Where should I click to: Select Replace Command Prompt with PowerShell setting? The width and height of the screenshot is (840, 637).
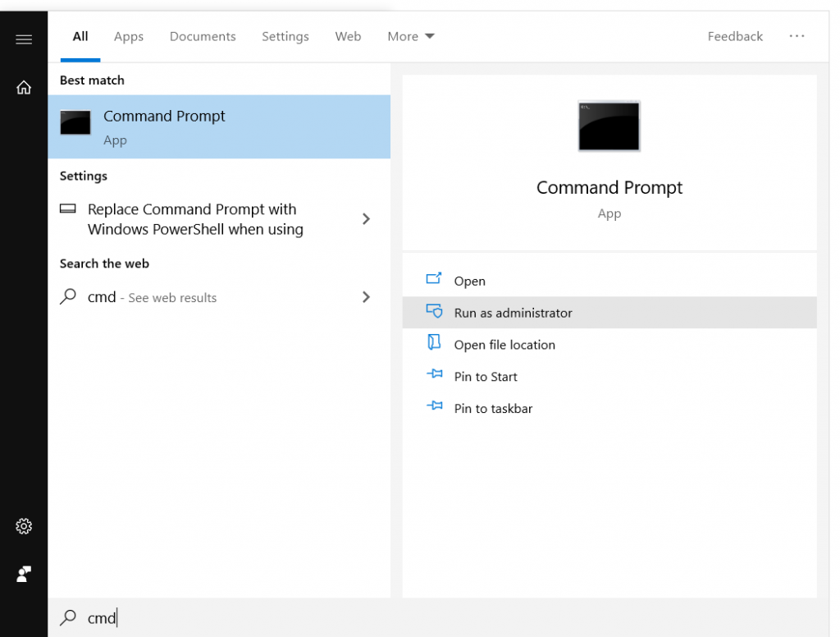tap(219, 219)
